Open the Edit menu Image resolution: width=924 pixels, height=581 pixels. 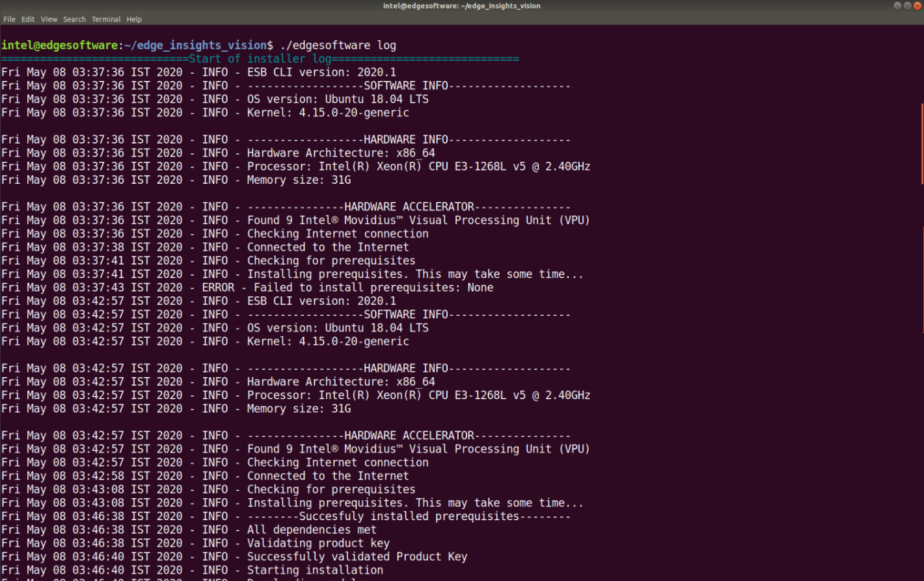(x=28, y=19)
